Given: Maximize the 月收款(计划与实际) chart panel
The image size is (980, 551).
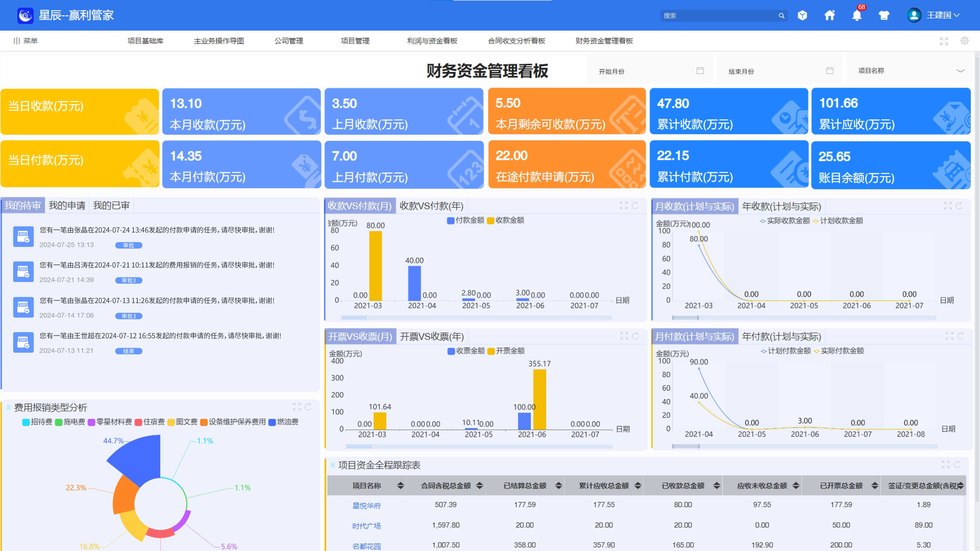Looking at the screenshot, I should coord(948,206).
